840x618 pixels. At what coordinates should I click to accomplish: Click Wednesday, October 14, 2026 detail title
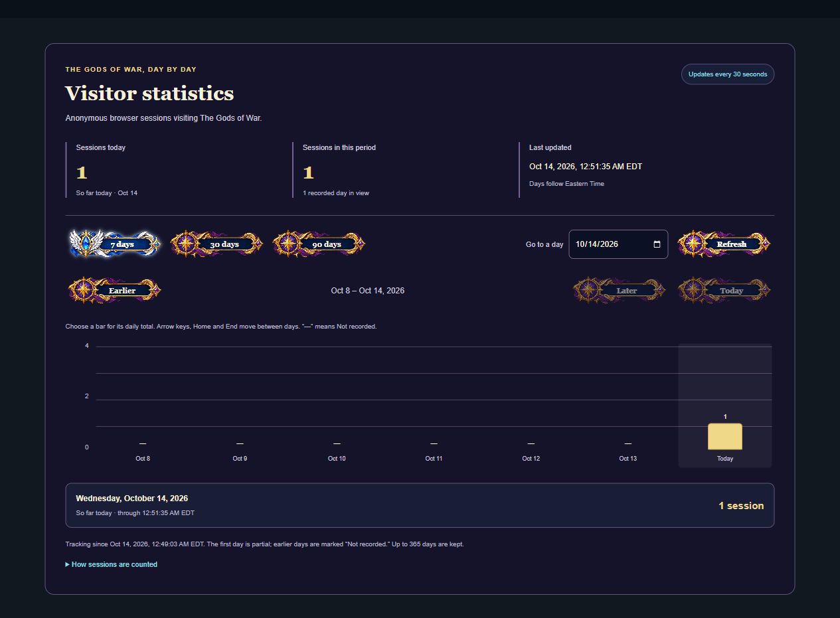click(131, 499)
